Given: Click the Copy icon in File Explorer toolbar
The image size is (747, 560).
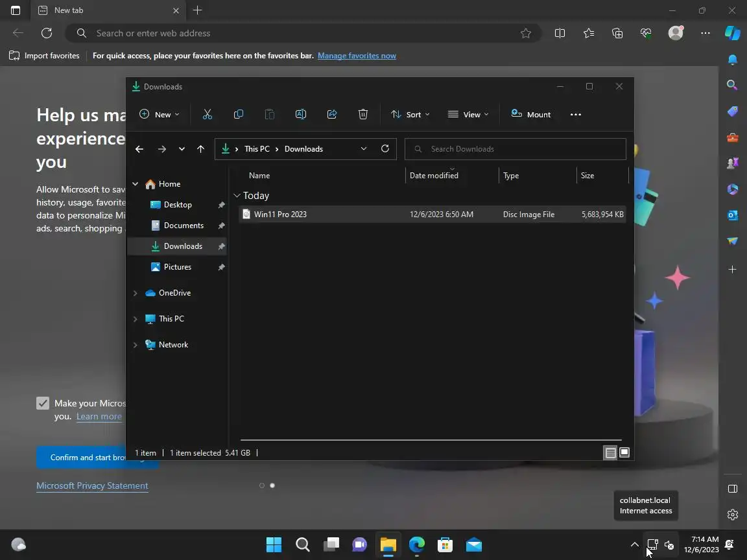Looking at the screenshot, I should 238,114.
